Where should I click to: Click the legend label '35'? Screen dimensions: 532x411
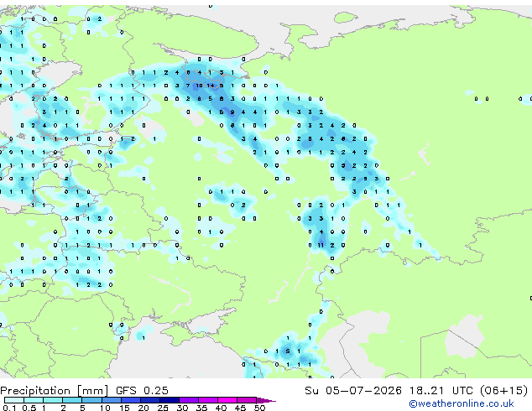pos(201,408)
